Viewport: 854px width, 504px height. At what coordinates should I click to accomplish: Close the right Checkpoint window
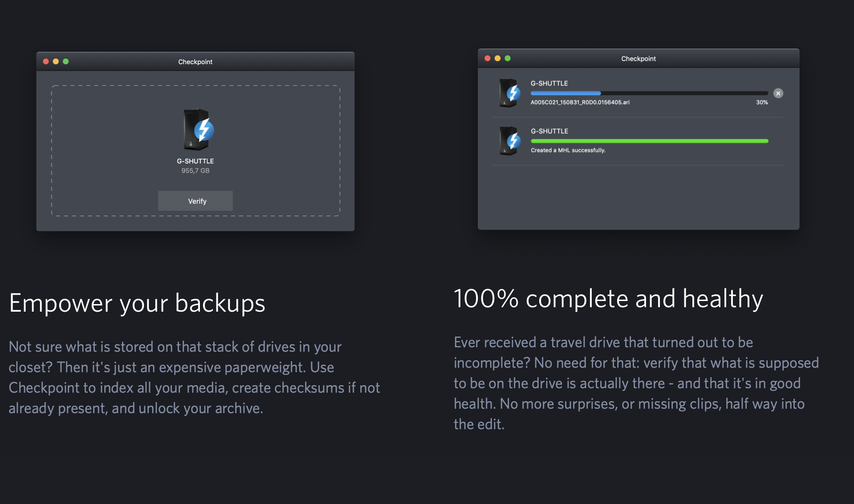[x=488, y=58]
